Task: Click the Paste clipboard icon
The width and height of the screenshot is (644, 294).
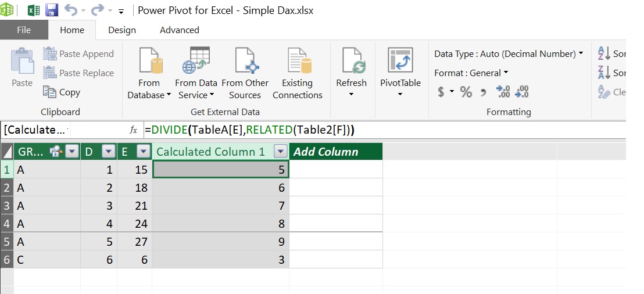Action: click(22, 61)
